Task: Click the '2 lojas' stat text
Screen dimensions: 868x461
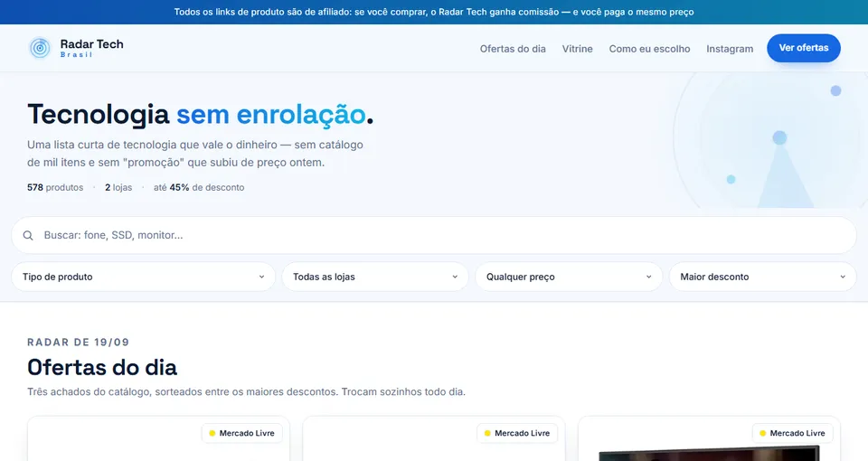Action: [x=118, y=188]
